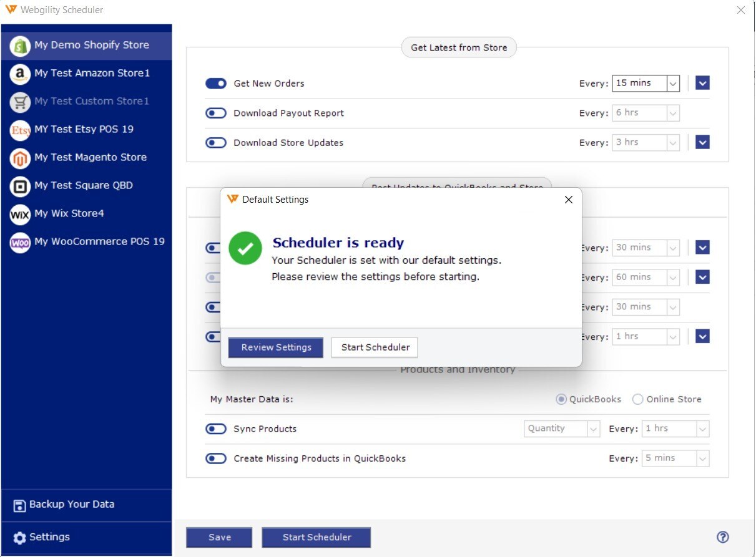Toggle Create Missing Products in QuickBooks

[x=216, y=458]
